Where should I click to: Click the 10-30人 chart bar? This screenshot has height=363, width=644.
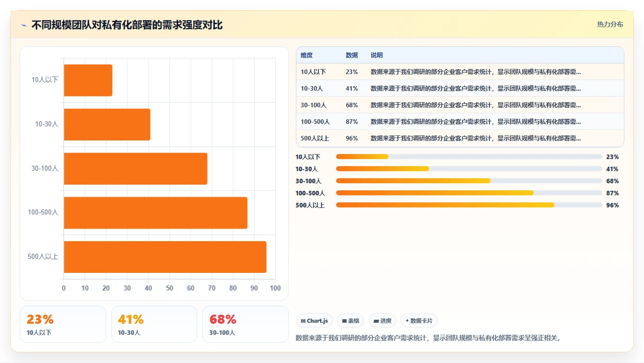point(107,124)
